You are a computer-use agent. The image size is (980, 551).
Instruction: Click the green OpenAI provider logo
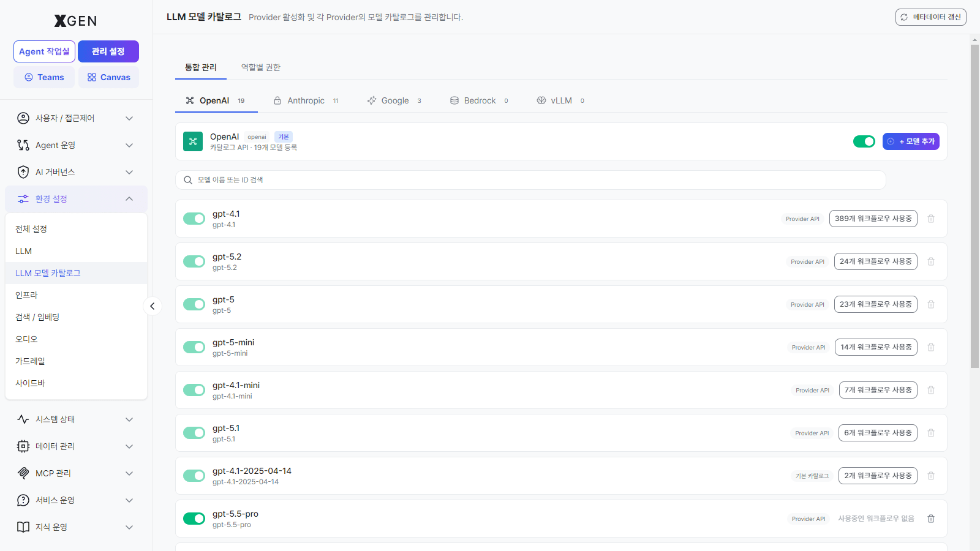click(193, 141)
